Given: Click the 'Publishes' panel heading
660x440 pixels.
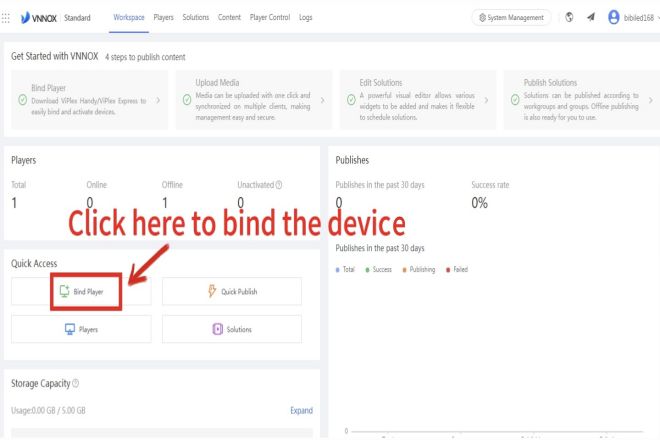Looking at the screenshot, I should coord(352,160).
